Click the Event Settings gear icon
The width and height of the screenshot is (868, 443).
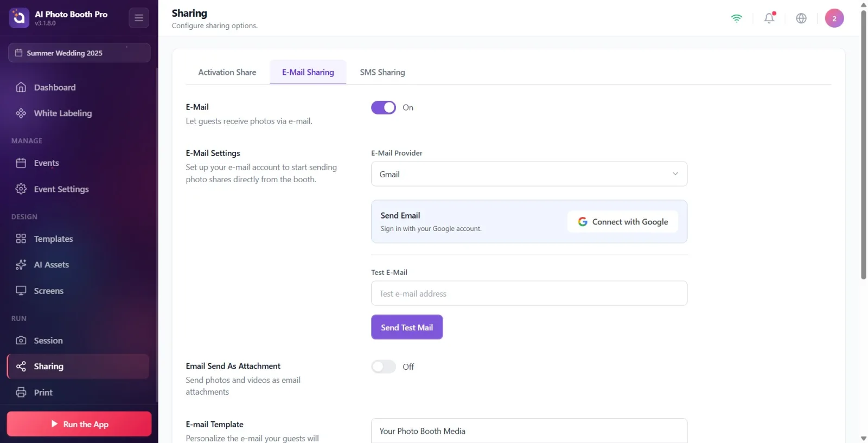(x=21, y=189)
